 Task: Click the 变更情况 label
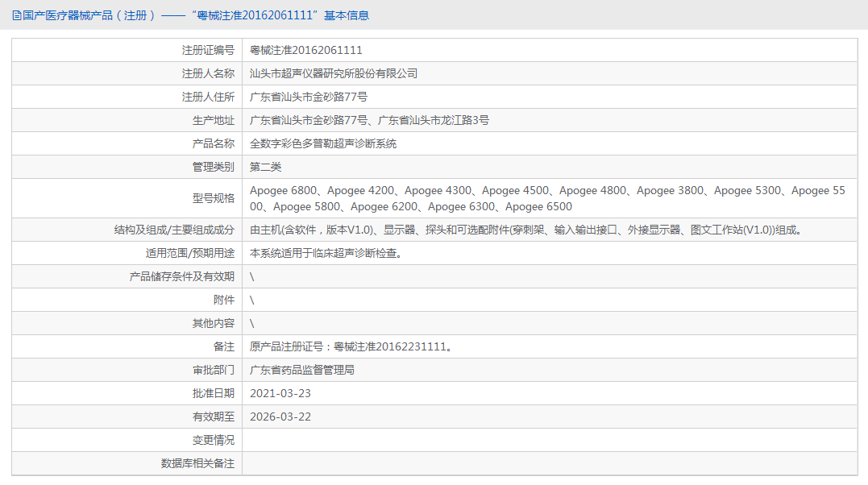coord(213,440)
